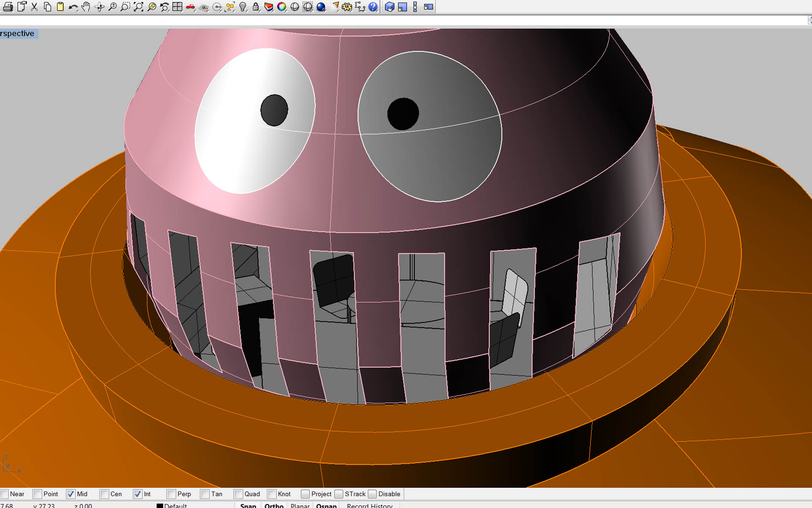Select the Pan hand tool
The height and width of the screenshot is (508, 812).
[x=86, y=7]
